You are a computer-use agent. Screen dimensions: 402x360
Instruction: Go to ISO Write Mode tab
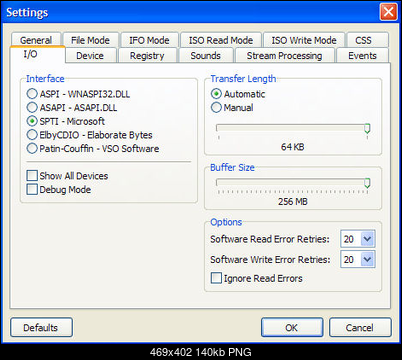[304, 40]
